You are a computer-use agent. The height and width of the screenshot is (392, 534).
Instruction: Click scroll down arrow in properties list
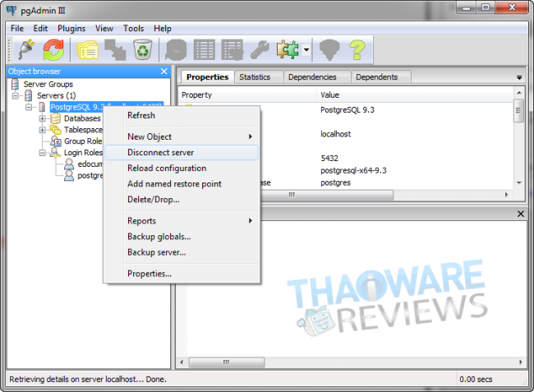(x=518, y=183)
